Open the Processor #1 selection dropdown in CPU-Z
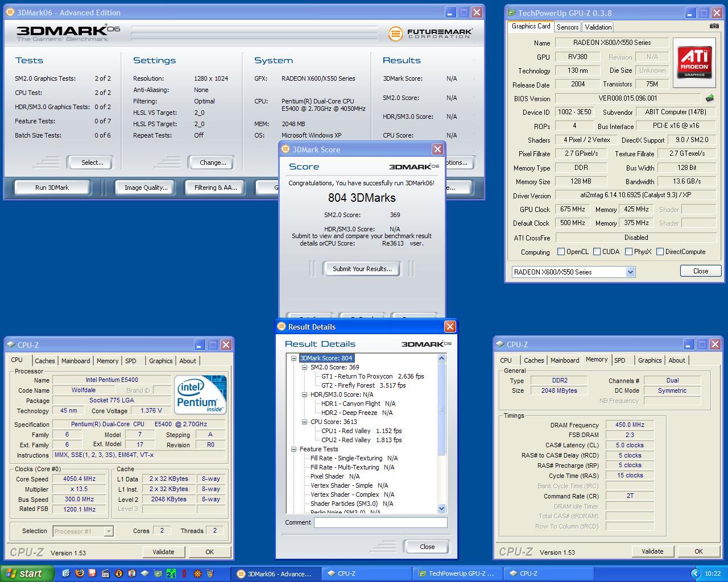The image size is (728, 582). point(83,531)
